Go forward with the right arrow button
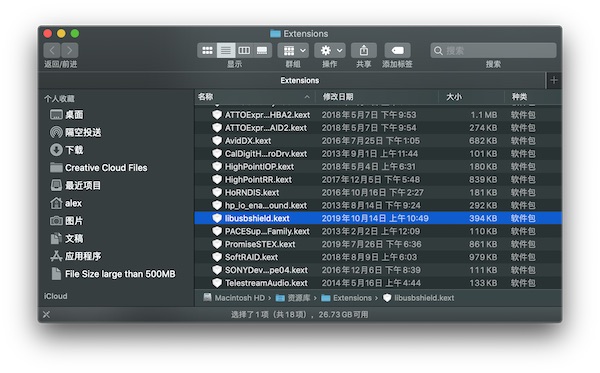 [x=70, y=50]
